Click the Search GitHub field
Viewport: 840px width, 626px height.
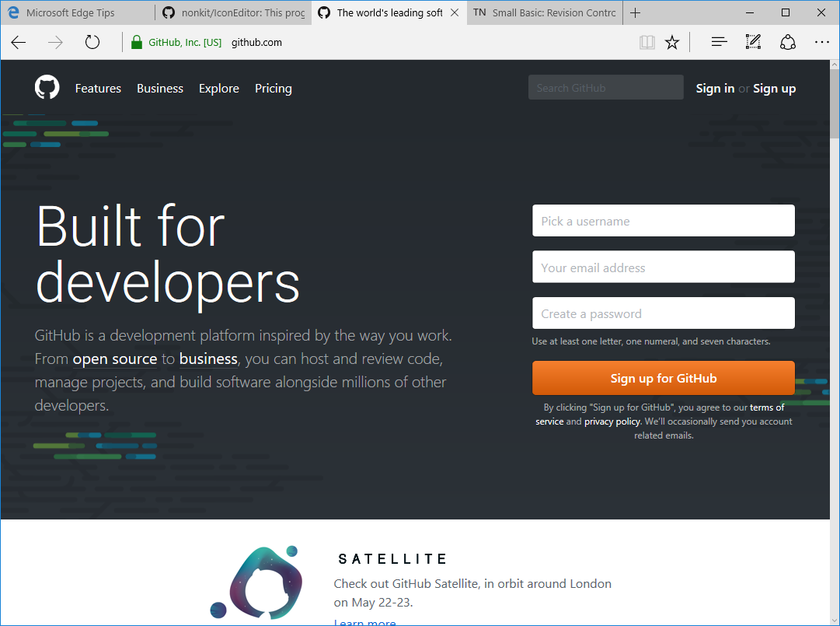coord(606,87)
